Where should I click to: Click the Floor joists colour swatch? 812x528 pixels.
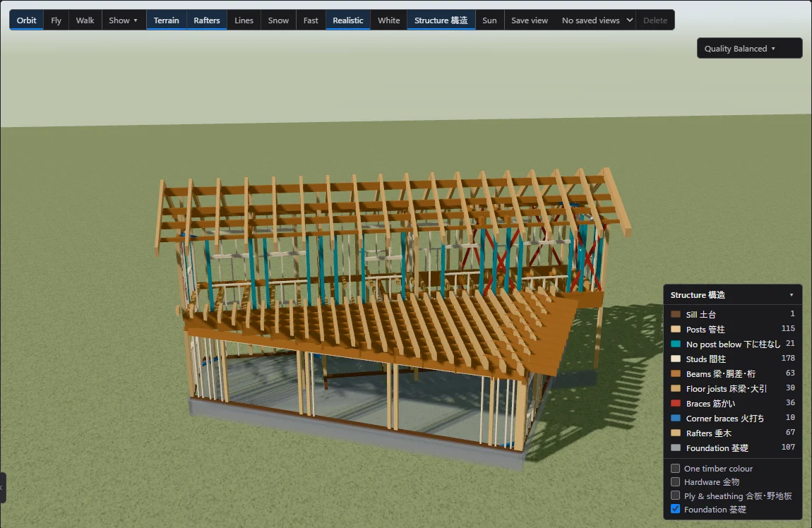coord(676,389)
